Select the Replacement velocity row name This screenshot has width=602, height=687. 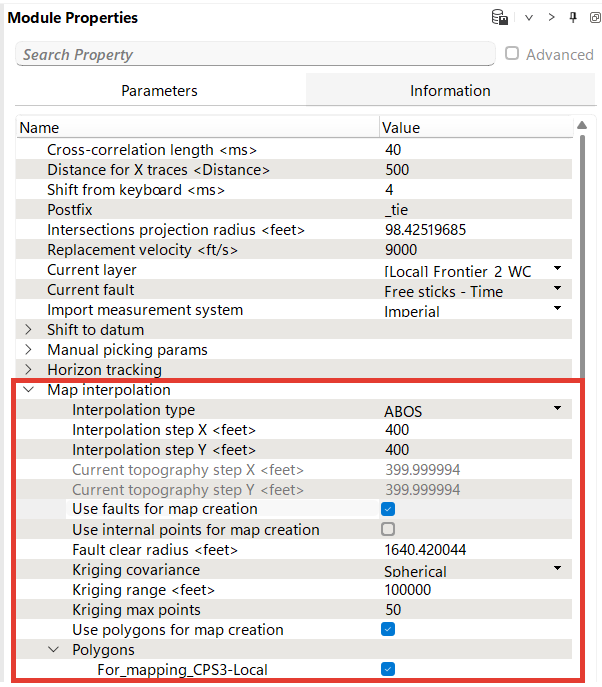pyautogui.click(x=142, y=250)
